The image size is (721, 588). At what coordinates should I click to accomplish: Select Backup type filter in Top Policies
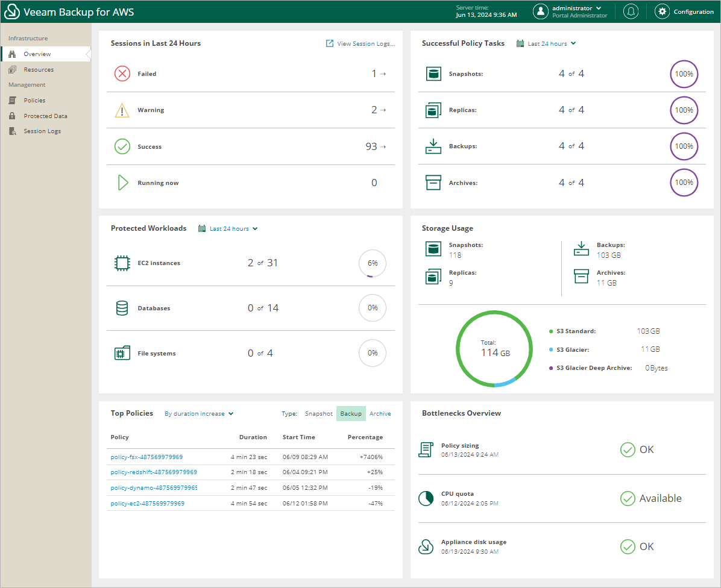351,414
